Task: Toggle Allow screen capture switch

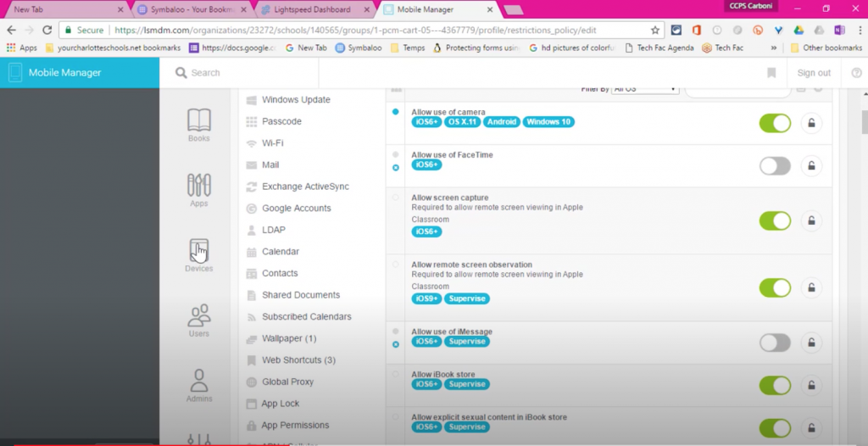Action: (775, 220)
